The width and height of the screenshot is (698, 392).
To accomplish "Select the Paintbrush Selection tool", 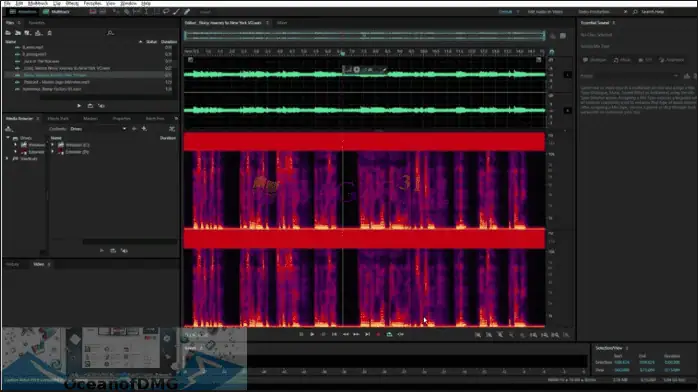I will pyautogui.click(x=176, y=12).
